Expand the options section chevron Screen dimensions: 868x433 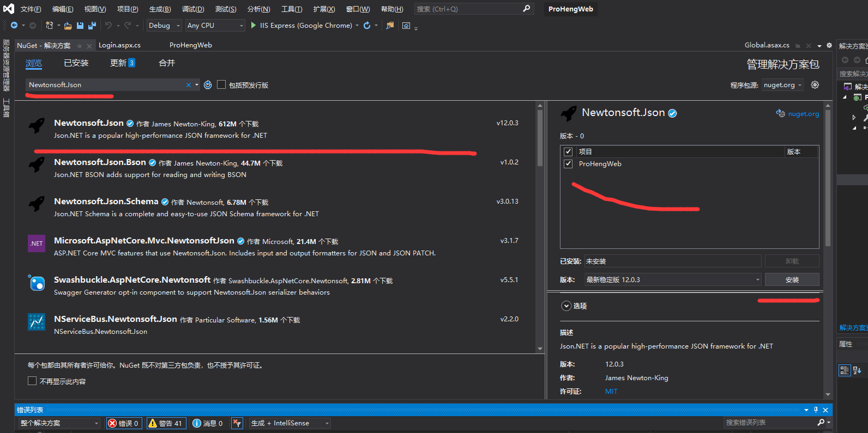[x=566, y=306]
